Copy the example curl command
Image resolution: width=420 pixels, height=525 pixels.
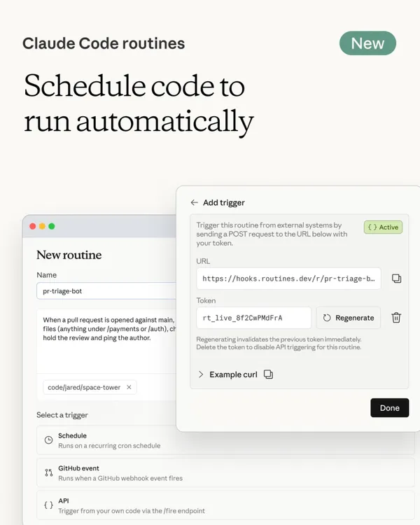coord(268,374)
